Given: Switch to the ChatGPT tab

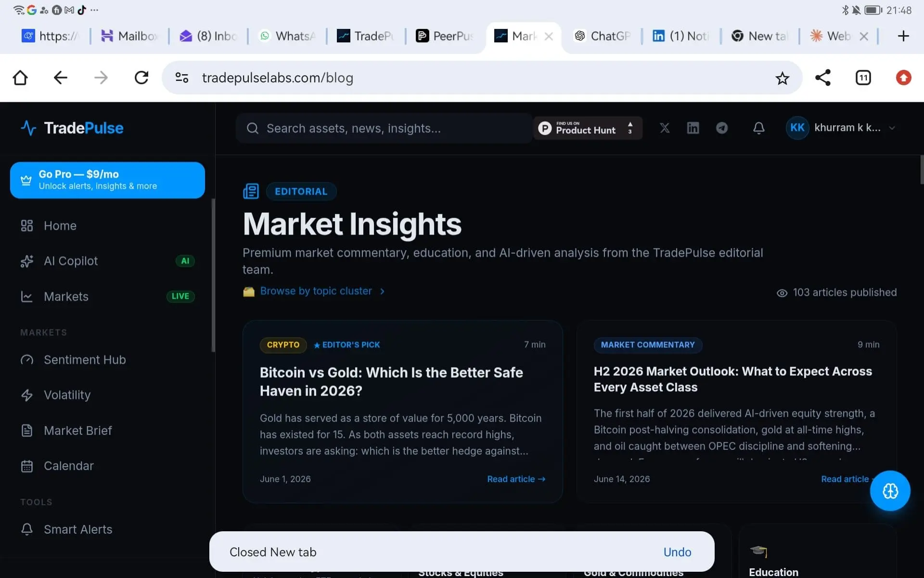Looking at the screenshot, I should pos(602,36).
